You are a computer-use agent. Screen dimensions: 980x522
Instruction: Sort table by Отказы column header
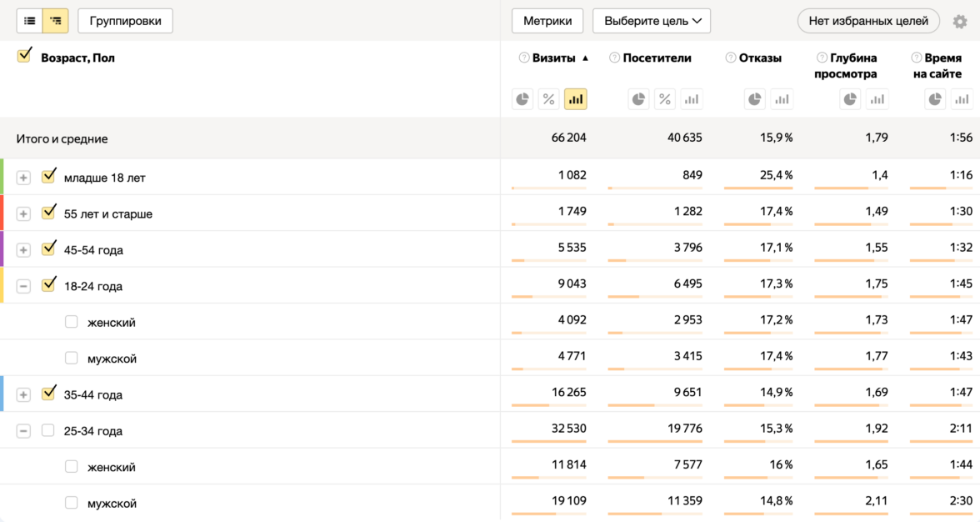pos(760,58)
